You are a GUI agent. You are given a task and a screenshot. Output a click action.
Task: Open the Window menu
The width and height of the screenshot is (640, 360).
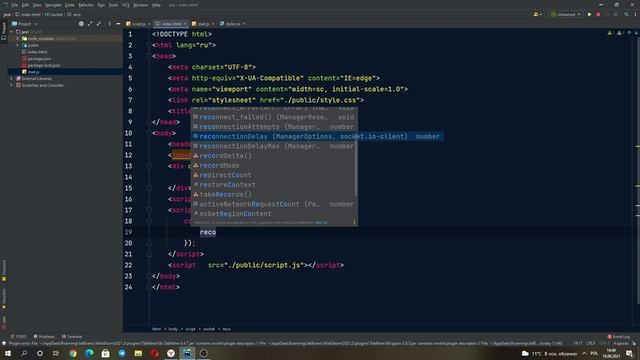tap(141, 5)
